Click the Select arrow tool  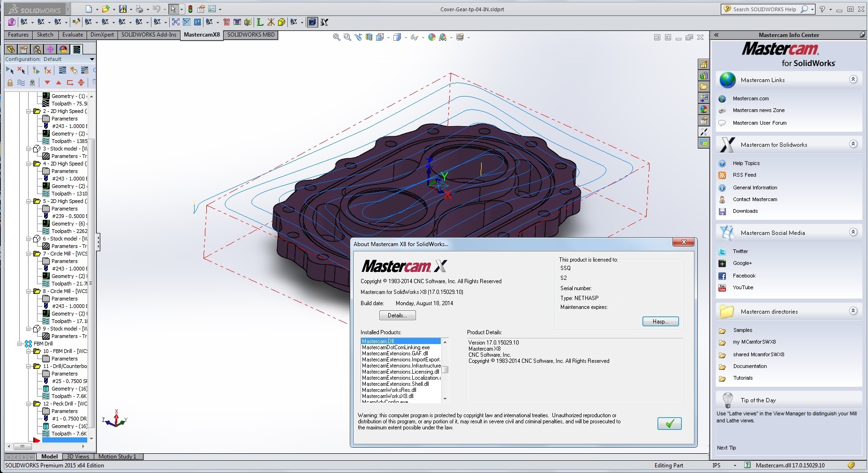[174, 9]
